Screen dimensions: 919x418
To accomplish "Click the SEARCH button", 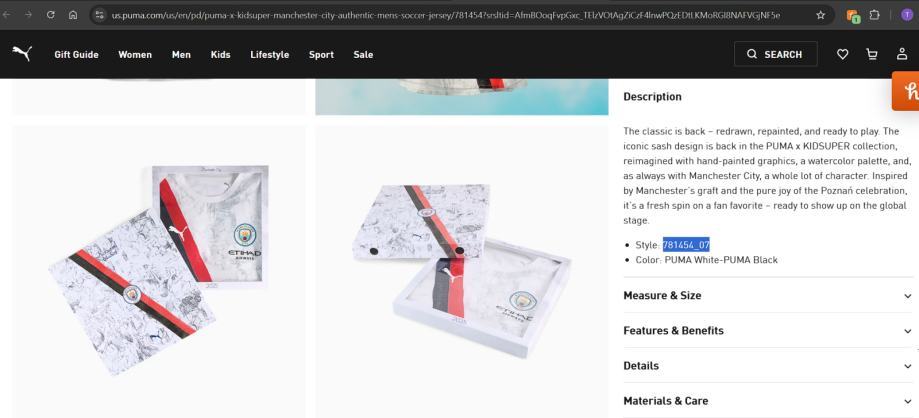I will pos(775,54).
